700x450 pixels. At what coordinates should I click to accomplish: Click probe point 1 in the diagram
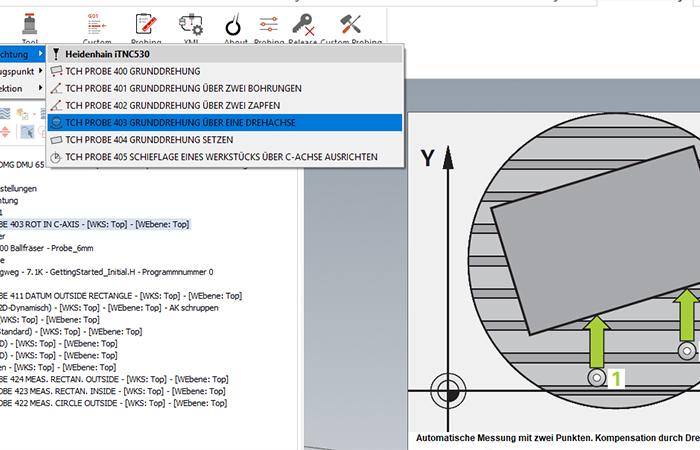point(596,378)
